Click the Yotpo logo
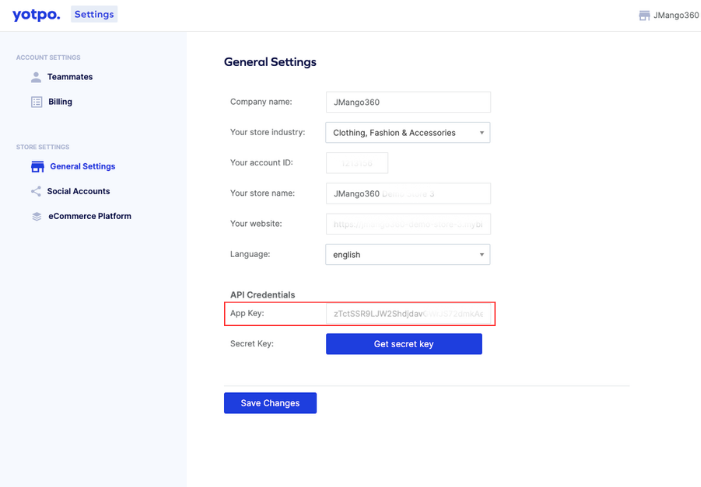Image resolution: width=701 pixels, height=487 pixels. pyautogui.click(x=36, y=14)
